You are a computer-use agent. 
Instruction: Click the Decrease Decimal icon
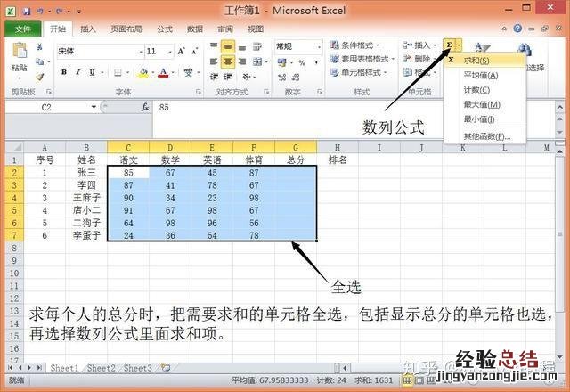296,78
